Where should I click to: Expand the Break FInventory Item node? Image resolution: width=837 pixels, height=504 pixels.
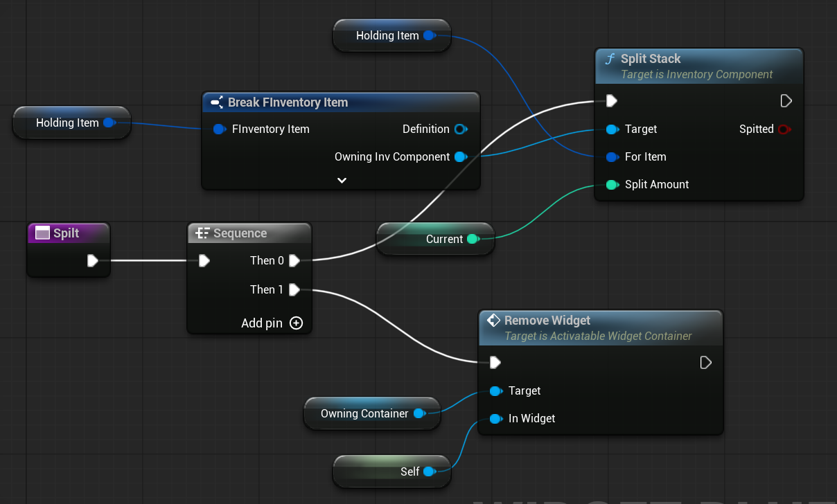[342, 180]
